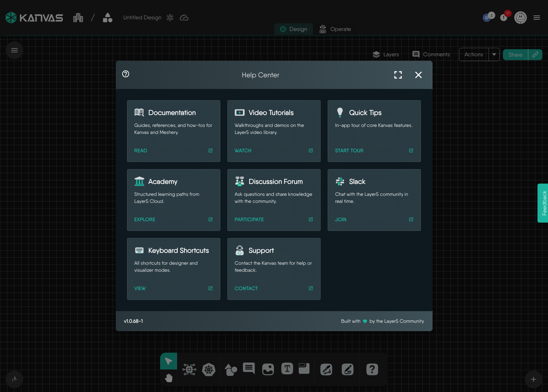This screenshot has width=548, height=392.
Task: Open the round canvas side menu button
Action: pyautogui.click(x=14, y=50)
